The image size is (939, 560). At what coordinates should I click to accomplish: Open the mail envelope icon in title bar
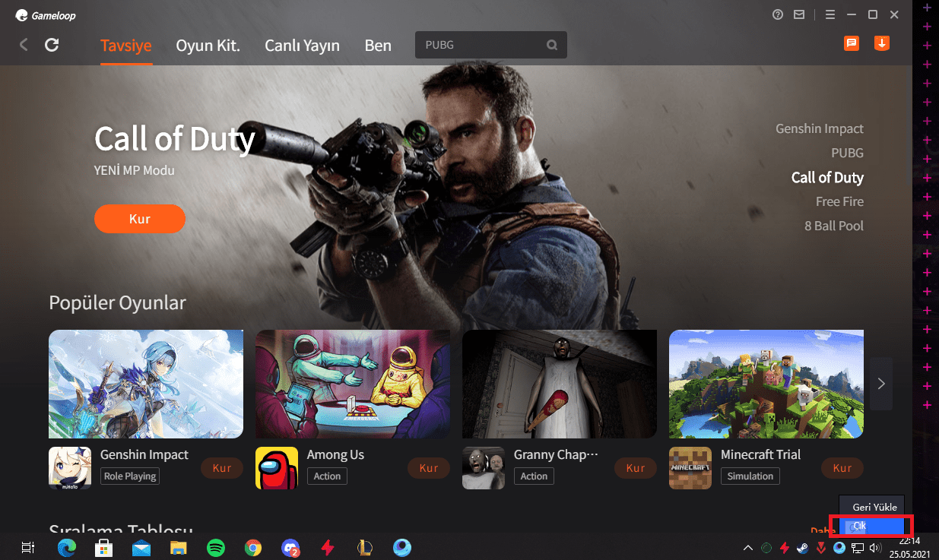coord(799,14)
